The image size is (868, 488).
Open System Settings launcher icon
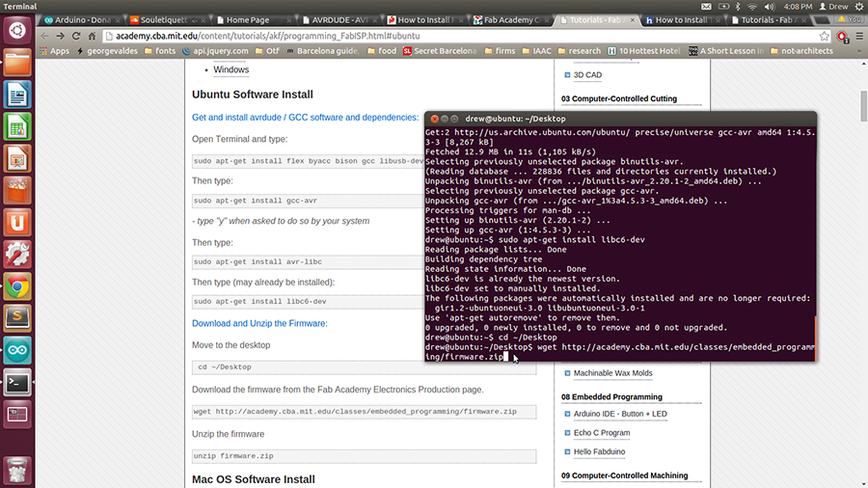click(17, 255)
